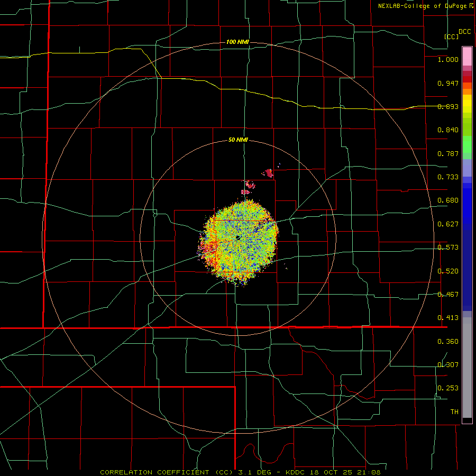Click the 0.253 legend value
Viewport: 476px width, 476px height.
click(x=448, y=388)
